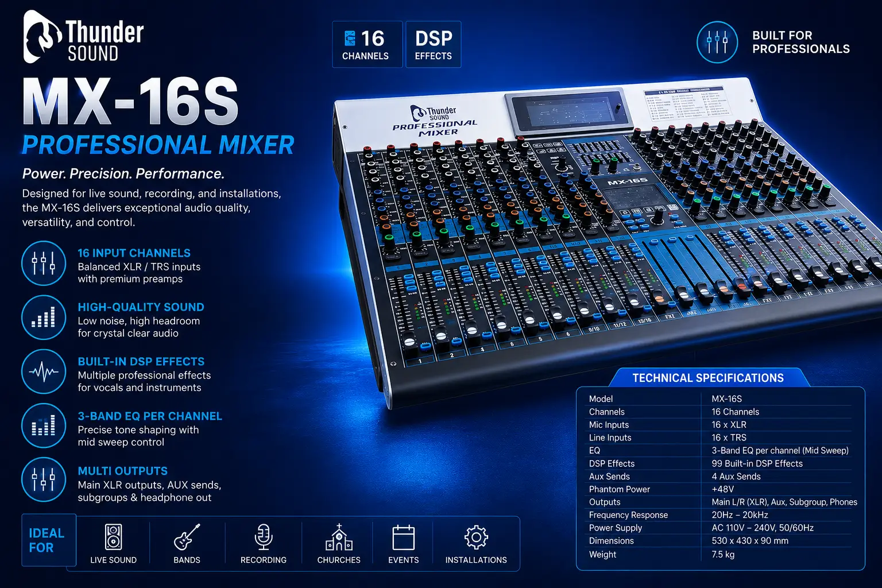Click the Line Inputs row label

[x=610, y=438]
